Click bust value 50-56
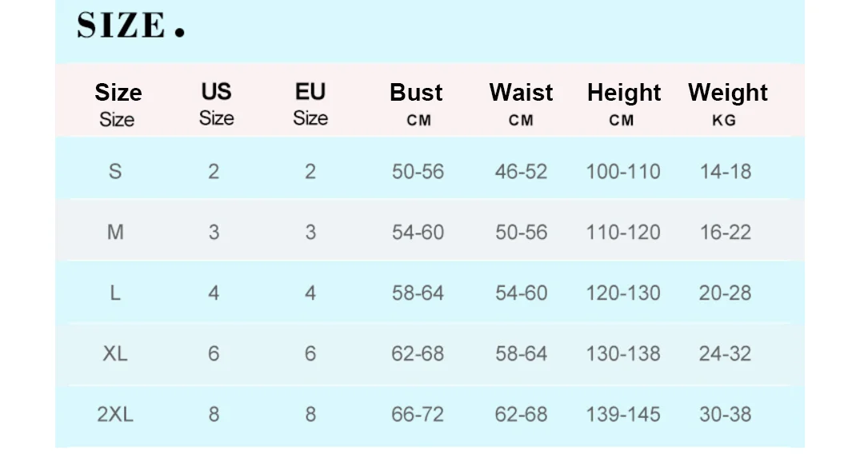Image resolution: width=868 pixels, height=458 pixels. 418,171
